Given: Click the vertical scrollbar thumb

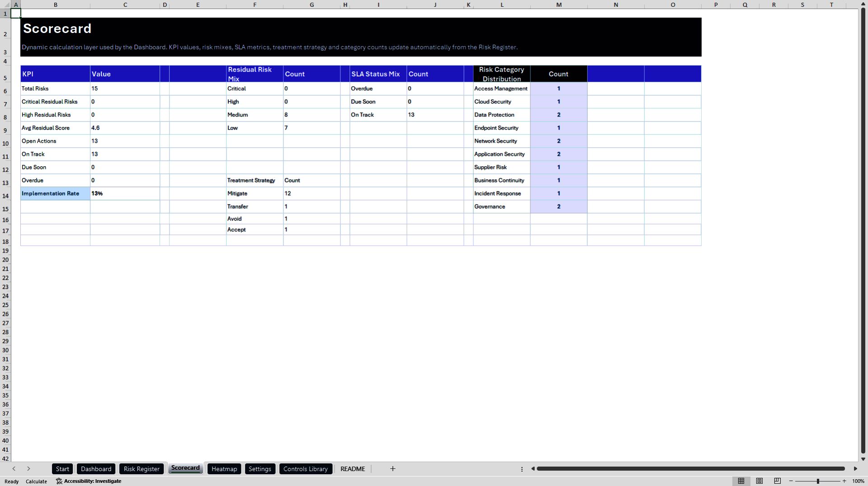Looking at the screenshot, I should pos(863,230).
